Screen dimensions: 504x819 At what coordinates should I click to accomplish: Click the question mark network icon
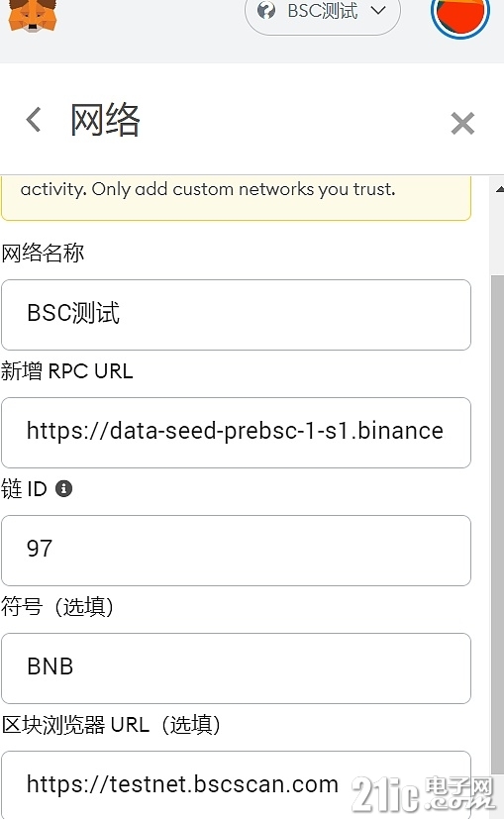266,11
